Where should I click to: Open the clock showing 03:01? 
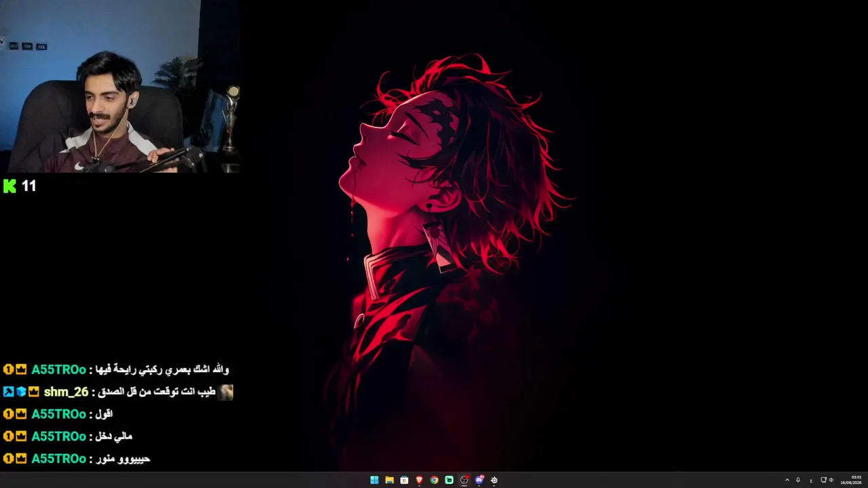pyautogui.click(x=851, y=480)
